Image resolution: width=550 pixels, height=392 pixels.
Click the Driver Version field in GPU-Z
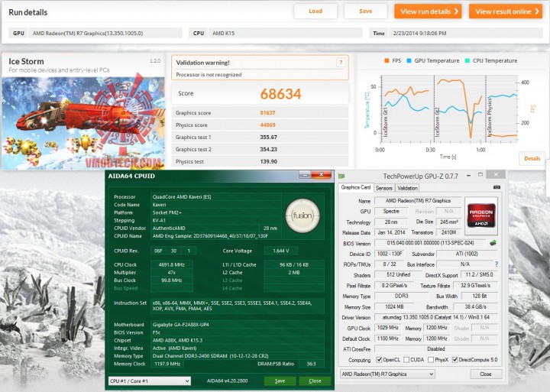tap(436, 317)
